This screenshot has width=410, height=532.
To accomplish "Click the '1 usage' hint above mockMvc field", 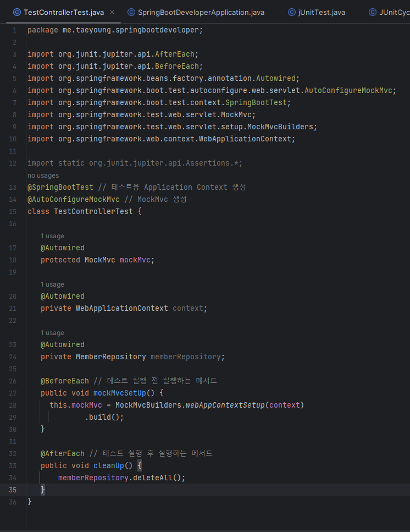I will 52,236.
